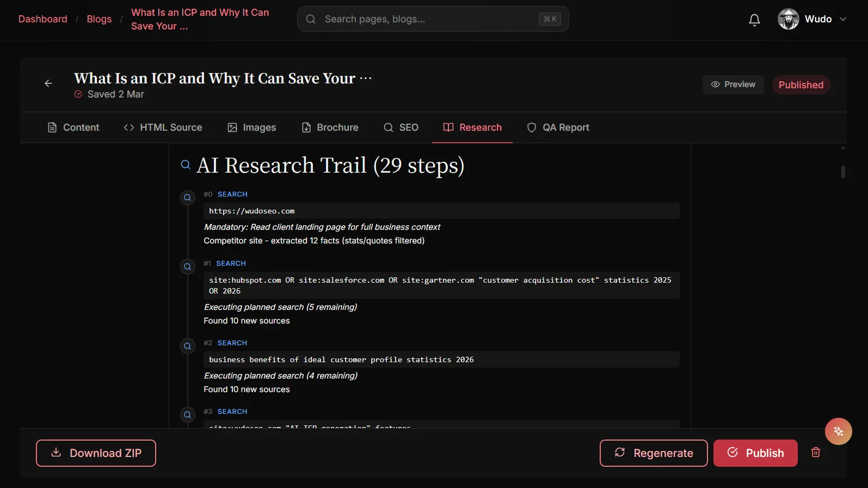The width and height of the screenshot is (868, 488).
Task: Click the magnifier icon in search bar
Action: pos(311,19)
